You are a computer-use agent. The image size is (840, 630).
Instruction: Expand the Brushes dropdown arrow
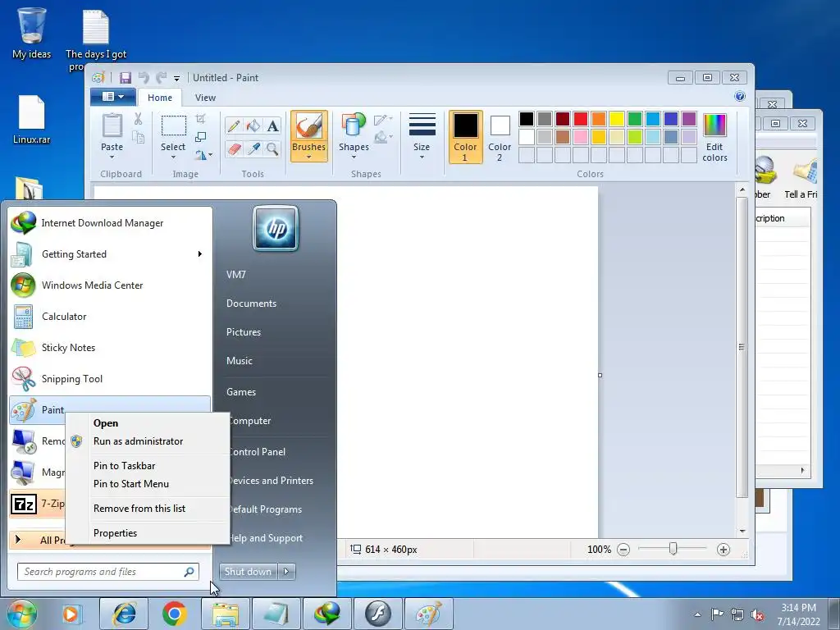(x=309, y=157)
